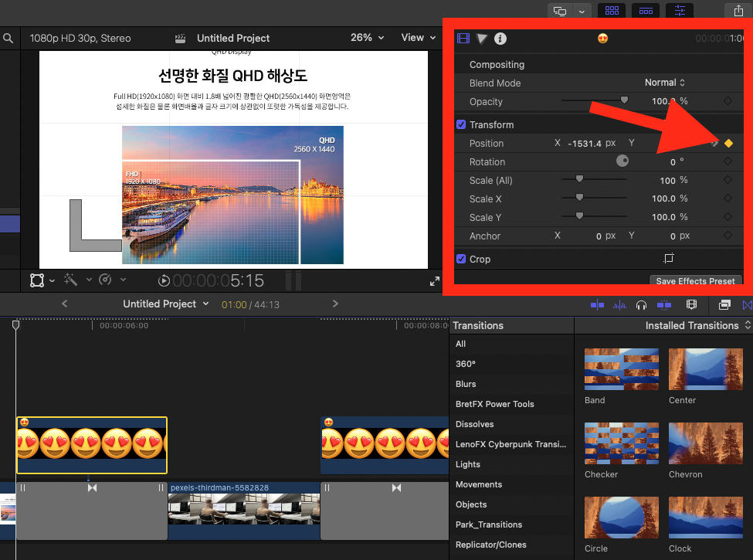Select the pexels-thirdman-5582828 clip
Image resolution: width=753 pixels, height=560 pixels.
(244, 511)
